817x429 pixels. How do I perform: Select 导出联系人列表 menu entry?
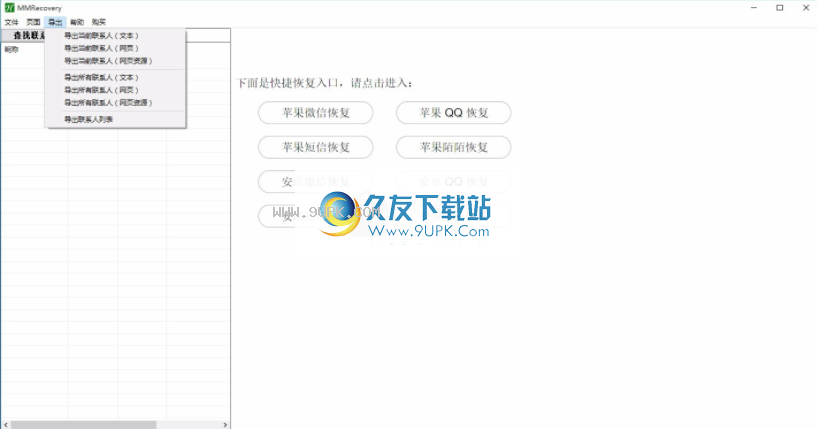(x=115, y=119)
